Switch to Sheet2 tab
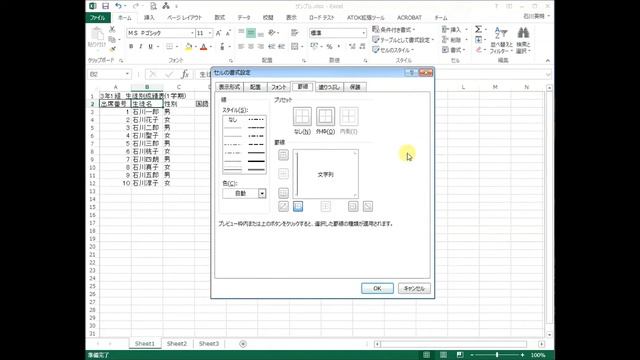This screenshot has height=360, width=640. 177,344
